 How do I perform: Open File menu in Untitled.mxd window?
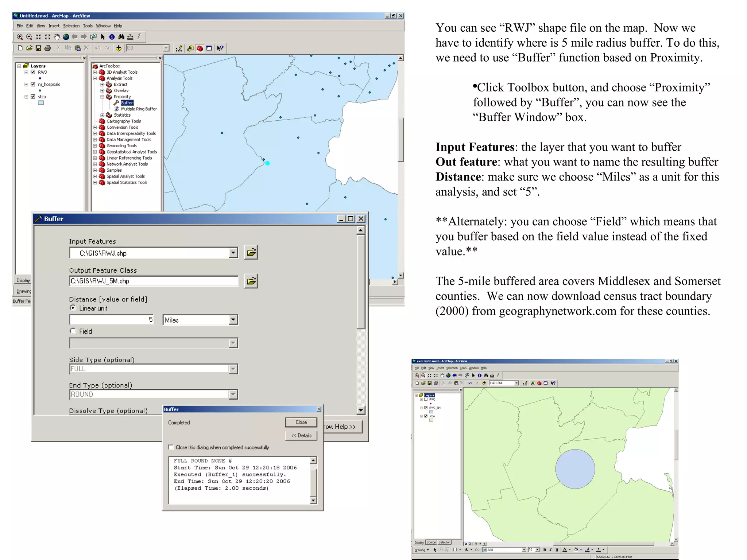20,26
